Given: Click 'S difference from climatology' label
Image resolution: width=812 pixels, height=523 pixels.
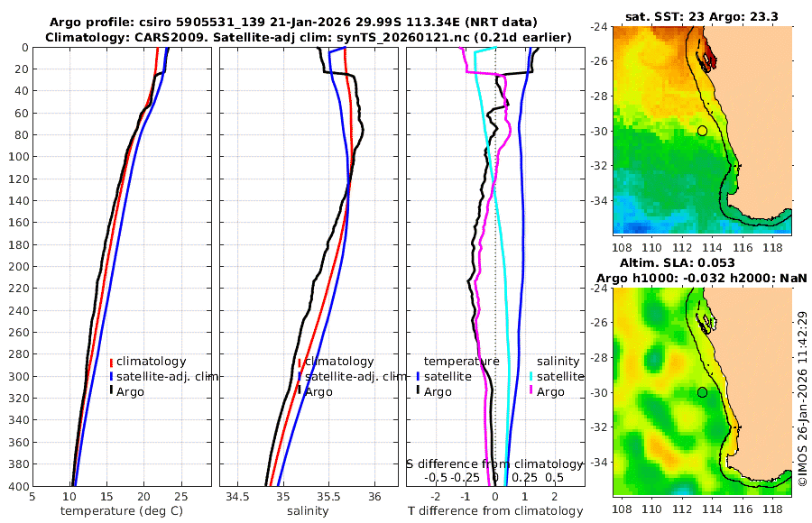Looking at the screenshot, I should pos(494,464).
